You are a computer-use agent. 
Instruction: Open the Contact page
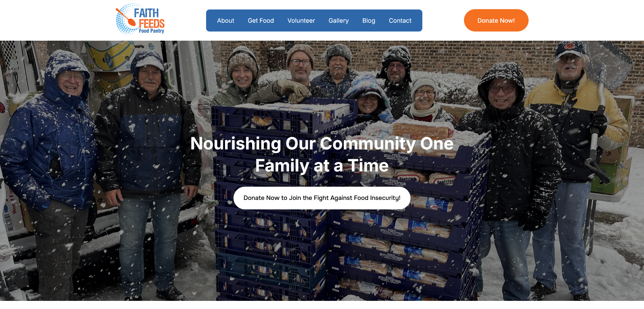click(400, 21)
